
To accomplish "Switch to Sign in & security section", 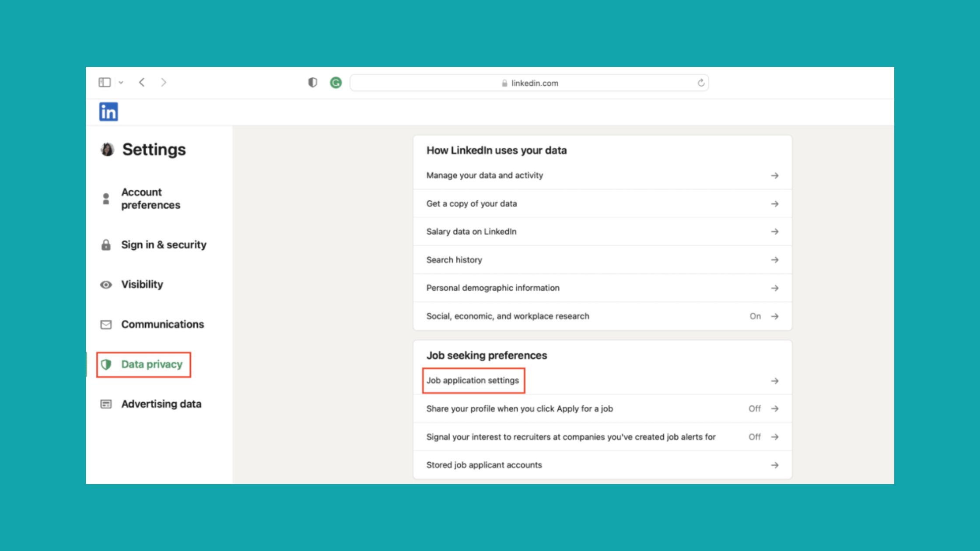I will 163,245.
